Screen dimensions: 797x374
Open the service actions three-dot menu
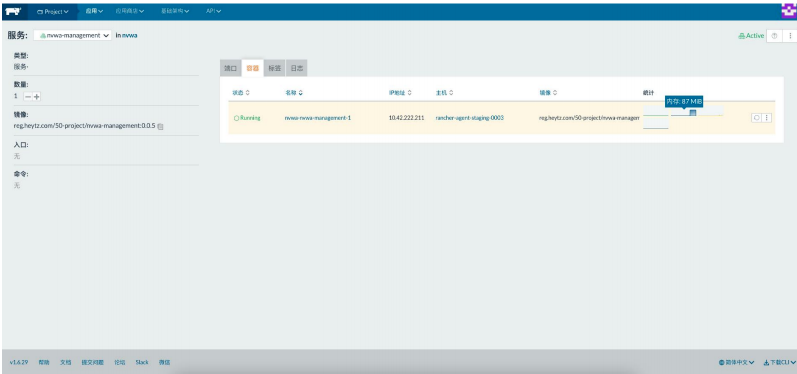click(x=790, y=36)
